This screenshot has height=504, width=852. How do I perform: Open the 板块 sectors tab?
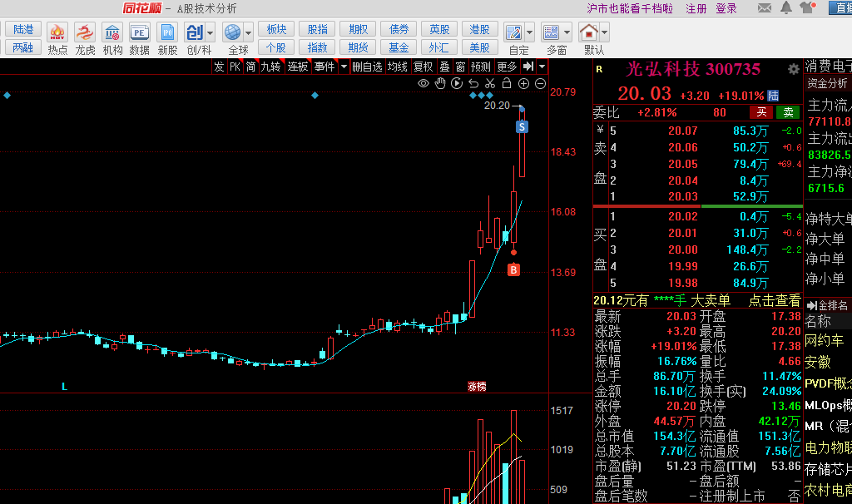pyautogui.click(x=276, y=29)
